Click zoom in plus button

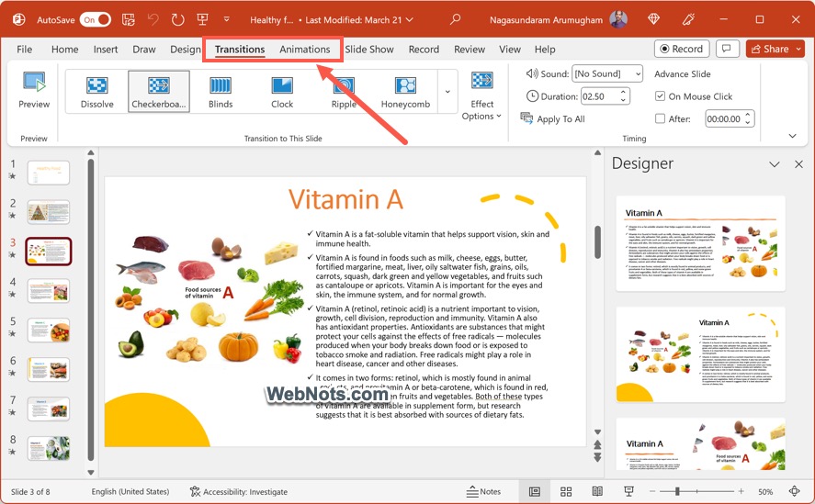[x=741, y=491]
